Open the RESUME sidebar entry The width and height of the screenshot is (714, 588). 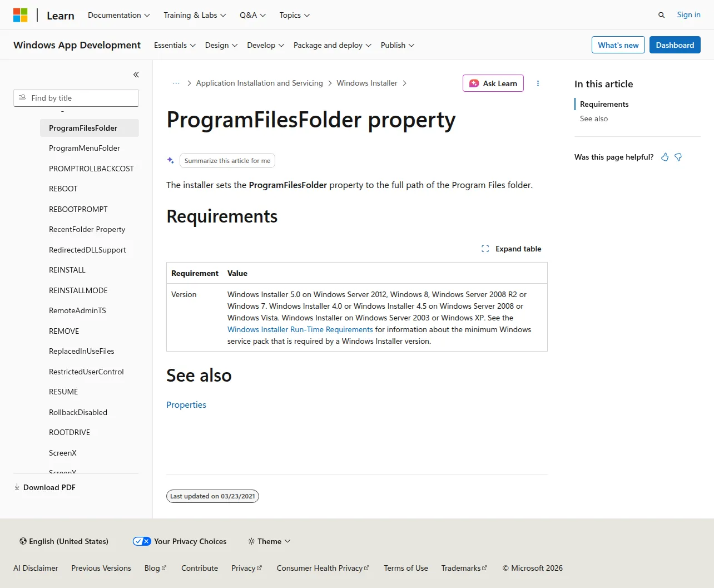(63, 392)
